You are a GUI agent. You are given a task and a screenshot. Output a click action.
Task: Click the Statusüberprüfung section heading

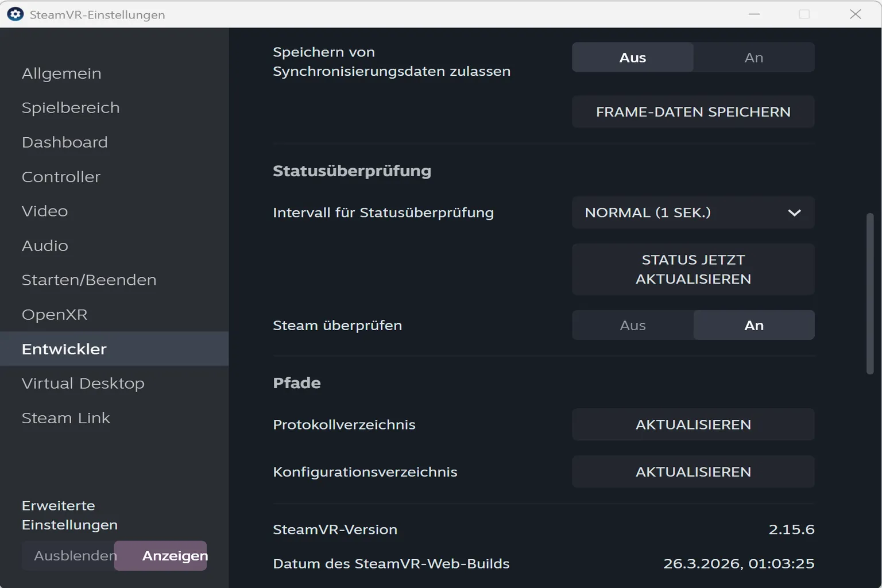(352, 171)
